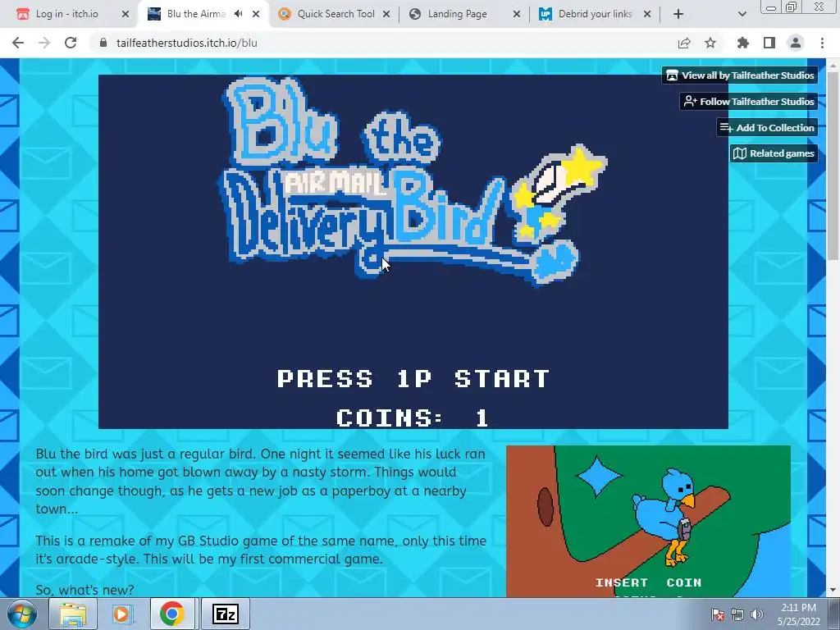Go back to the previous page
This screenshot has height=630, width=840.
[x=18, y=43]
